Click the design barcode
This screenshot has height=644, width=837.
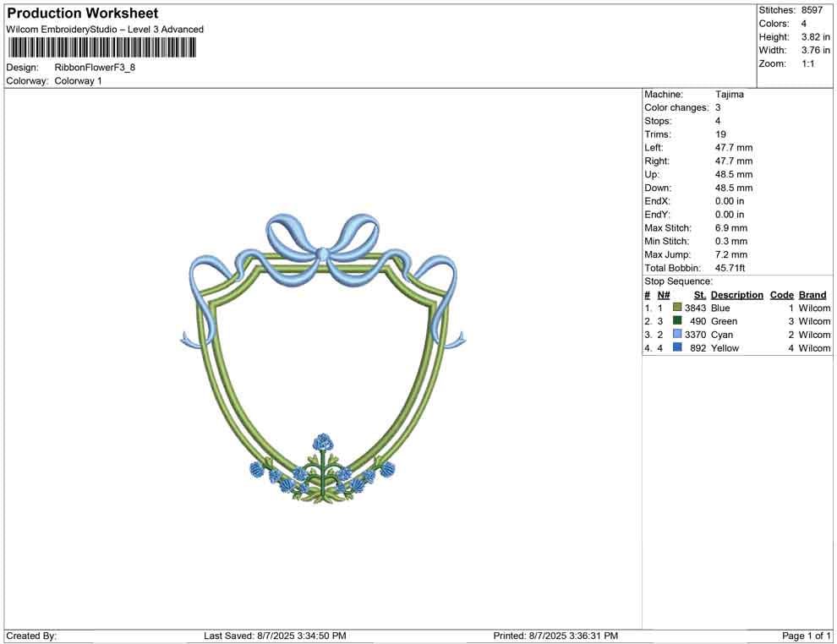pyautogui.click(x=101, y=46)
